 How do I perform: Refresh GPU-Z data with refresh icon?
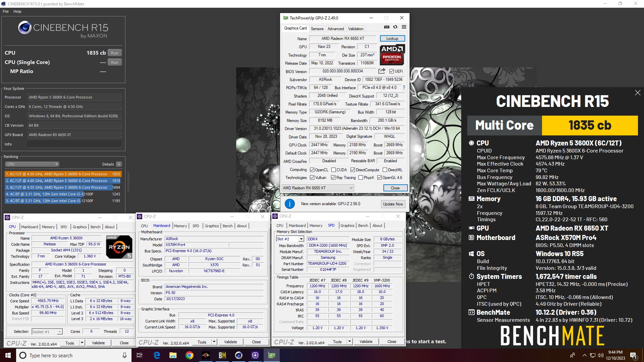pos(395,27)
